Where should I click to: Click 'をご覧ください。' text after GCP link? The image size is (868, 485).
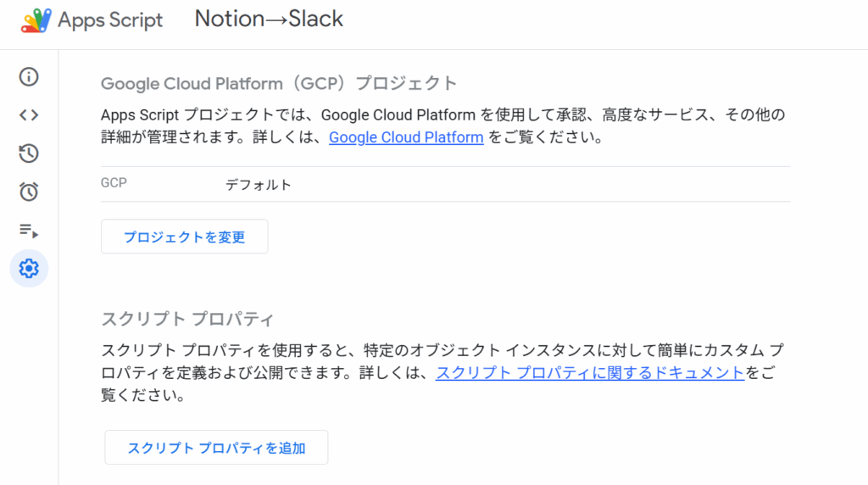coord(547,137)
